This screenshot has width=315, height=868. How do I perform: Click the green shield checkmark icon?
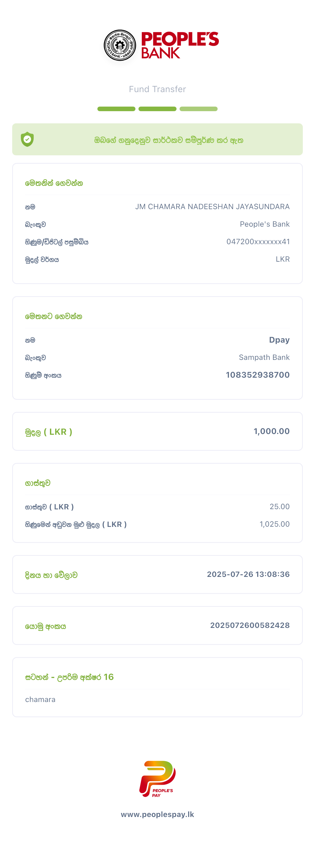pos(27,139)
